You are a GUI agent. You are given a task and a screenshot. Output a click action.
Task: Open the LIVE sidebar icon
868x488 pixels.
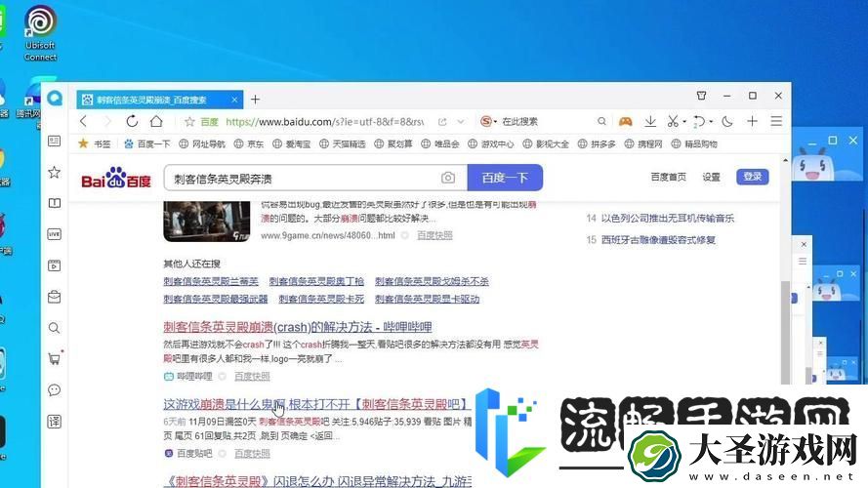coord(55,234)
